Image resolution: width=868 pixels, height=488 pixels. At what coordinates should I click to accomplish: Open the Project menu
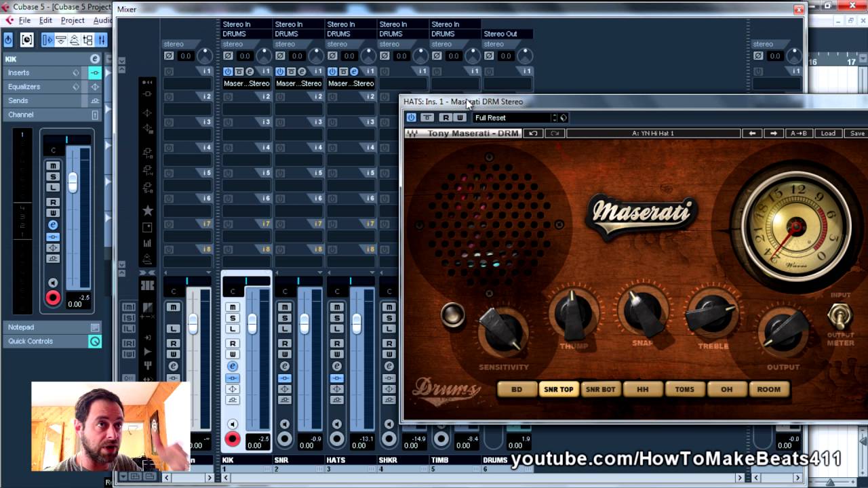click(73, 20)
